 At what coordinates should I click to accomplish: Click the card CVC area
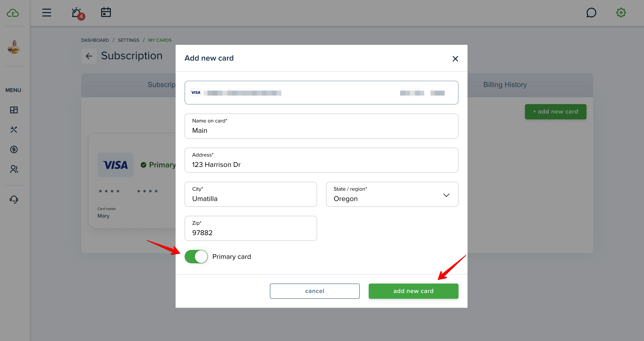[x=437, y=93]
